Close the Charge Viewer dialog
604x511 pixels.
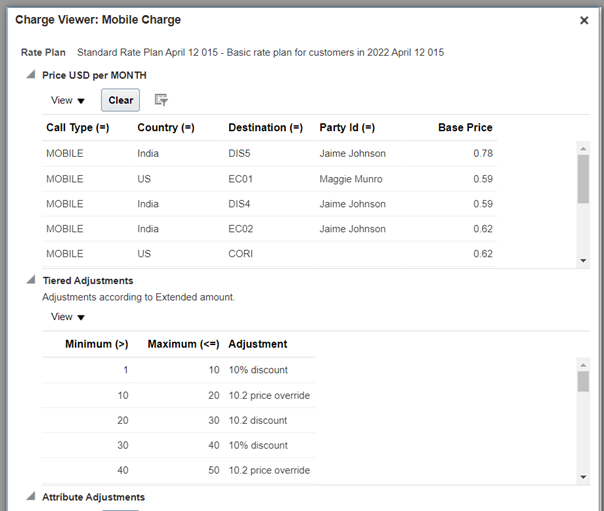tap(584, 20)
